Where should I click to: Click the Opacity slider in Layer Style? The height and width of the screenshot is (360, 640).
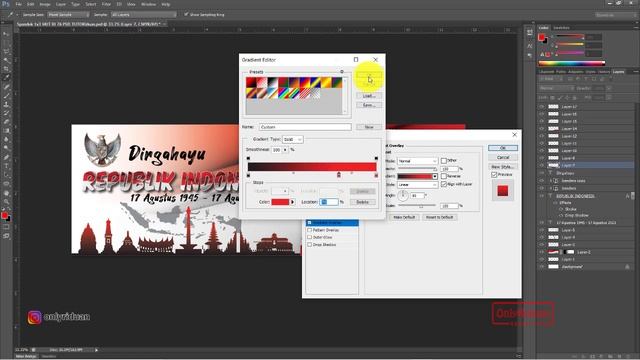tap(417, 169)
